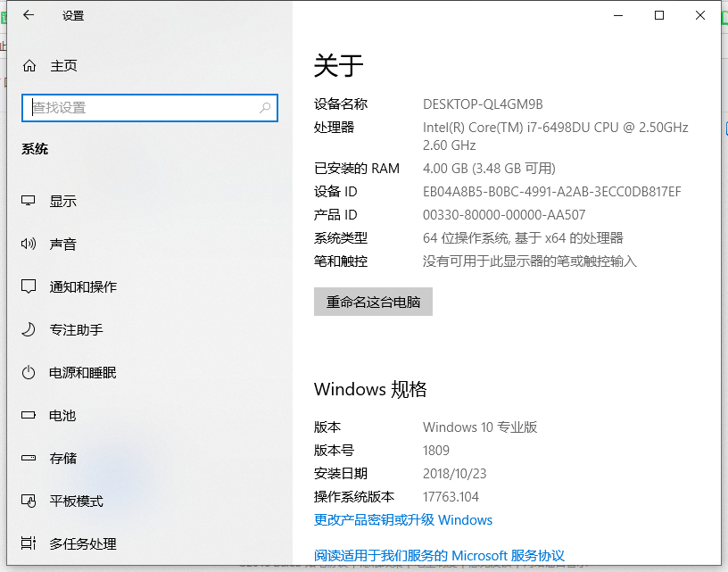
Task: Open the Home (主页) icon
Action: [29, 66]
